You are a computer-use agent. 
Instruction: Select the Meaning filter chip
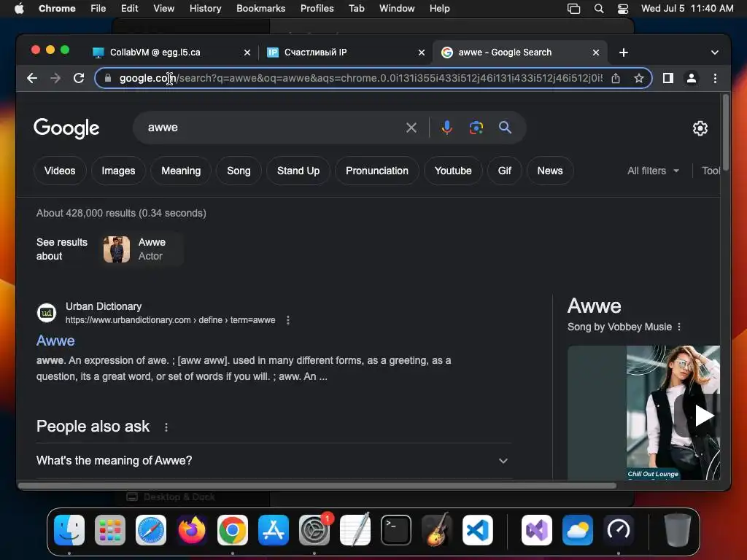coord(181,171)
